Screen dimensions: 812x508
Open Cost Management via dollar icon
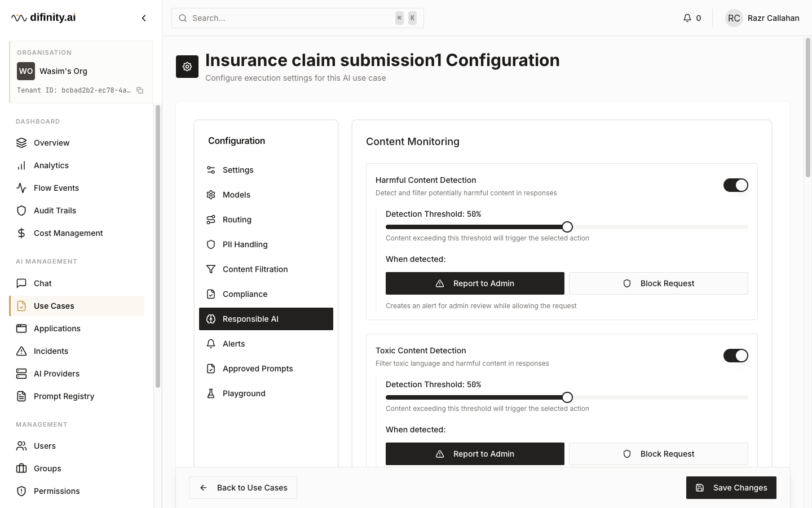pos(21,233)
